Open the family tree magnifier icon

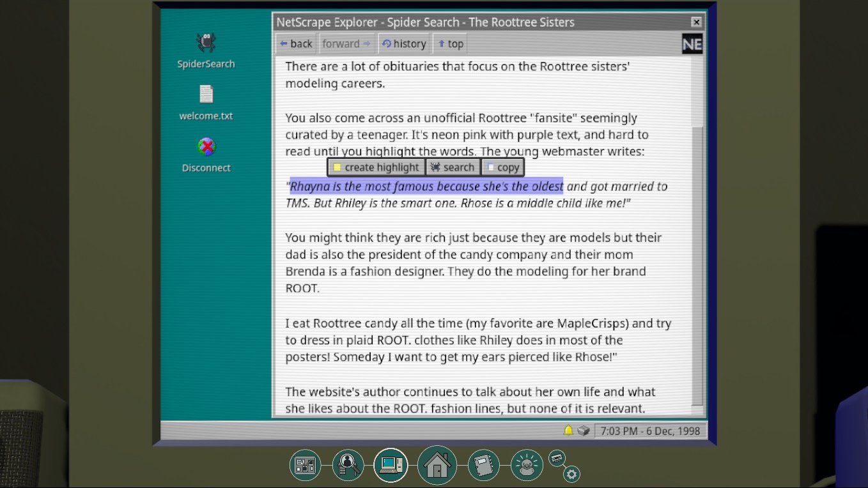(x=348, y=465)
